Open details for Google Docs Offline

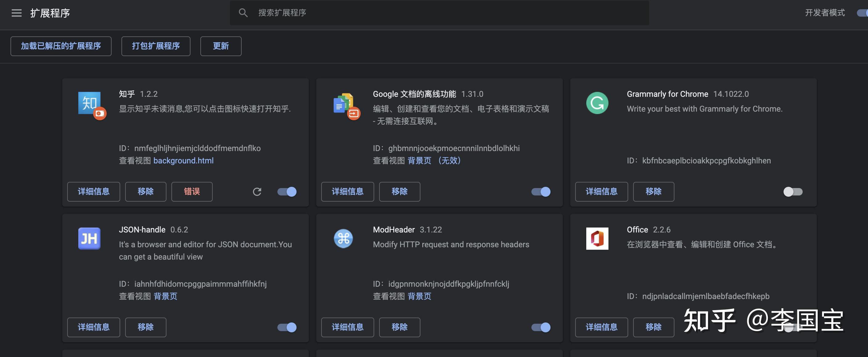pyautogui.click(x=348, y=192)
